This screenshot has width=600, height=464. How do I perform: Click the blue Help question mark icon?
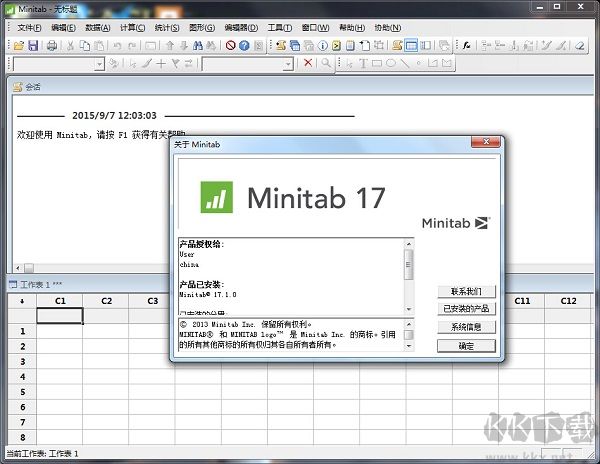click(x=244, y=46)
